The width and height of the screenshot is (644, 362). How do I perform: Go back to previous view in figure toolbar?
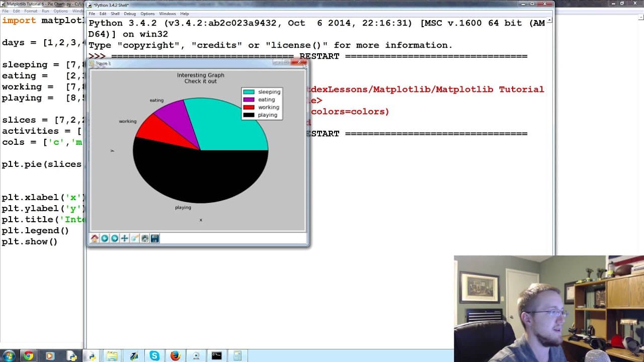coord(105,238)
